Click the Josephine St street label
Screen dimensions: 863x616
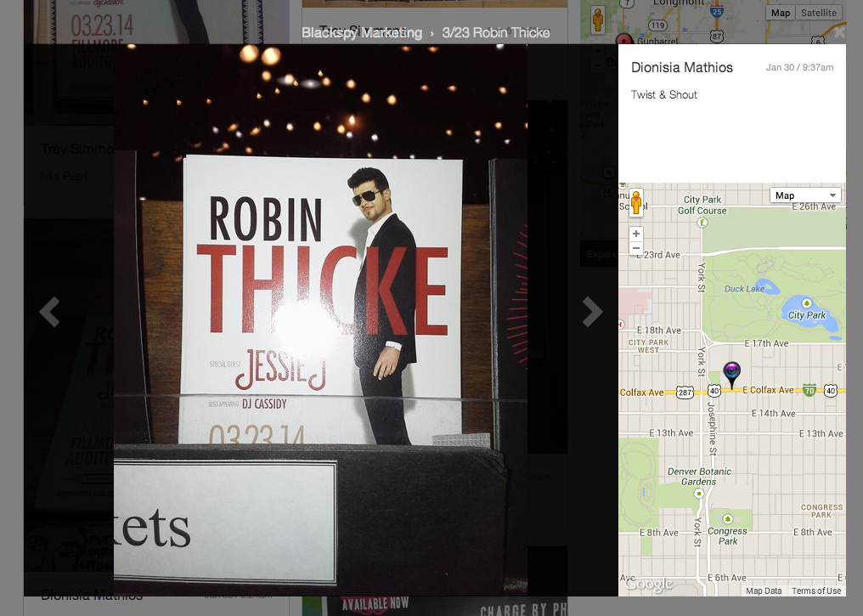tap(712, 428)
